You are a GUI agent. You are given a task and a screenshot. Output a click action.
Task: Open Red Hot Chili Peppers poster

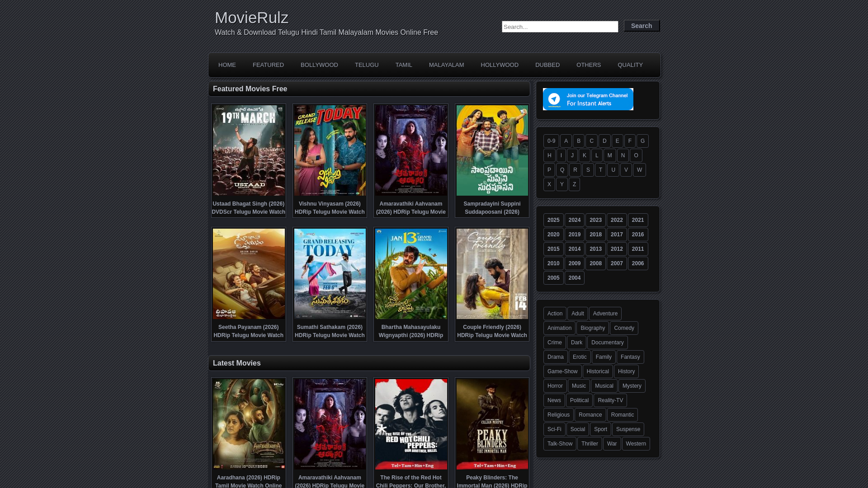[411, 424]
